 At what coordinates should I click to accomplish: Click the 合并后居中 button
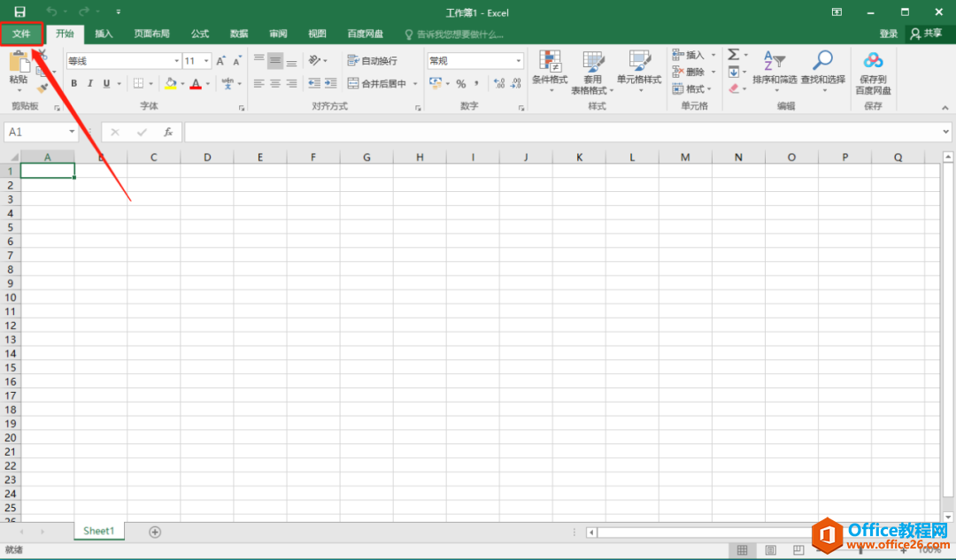pyautogui.click(x=377, y=83)
